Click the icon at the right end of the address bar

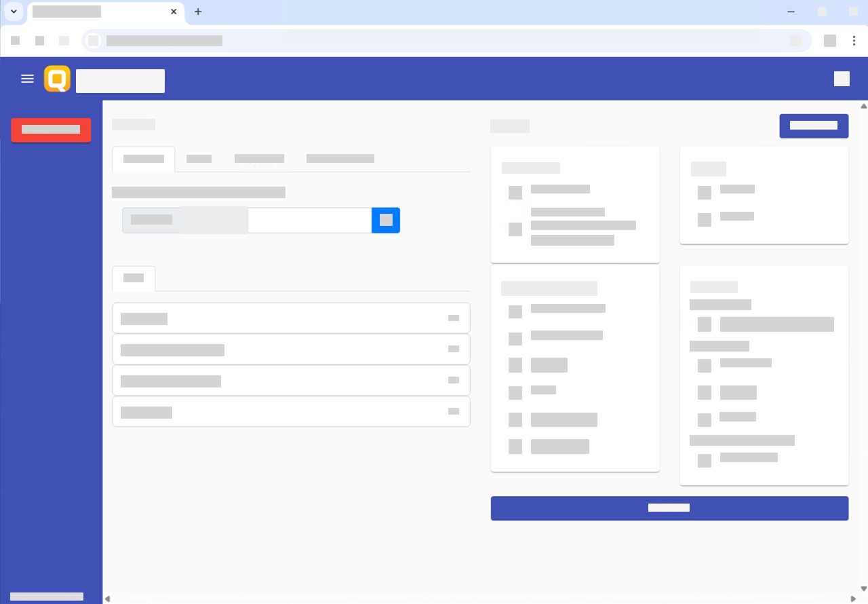coord(797,41)
